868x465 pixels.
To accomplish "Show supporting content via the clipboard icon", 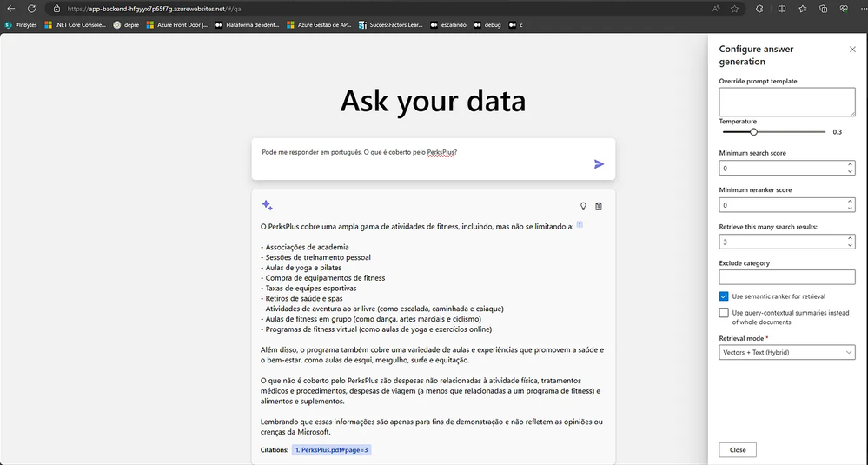I will click(599, 207).
